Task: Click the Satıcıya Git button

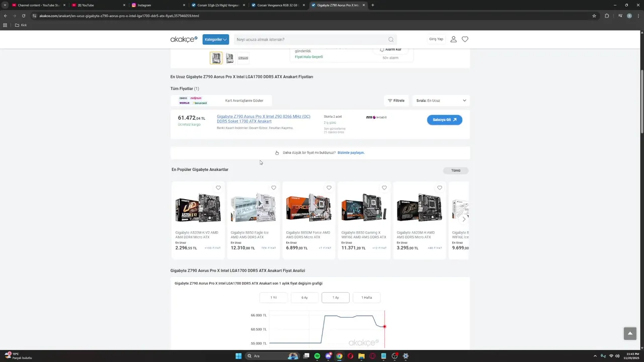Action: [x=445, y=120]
